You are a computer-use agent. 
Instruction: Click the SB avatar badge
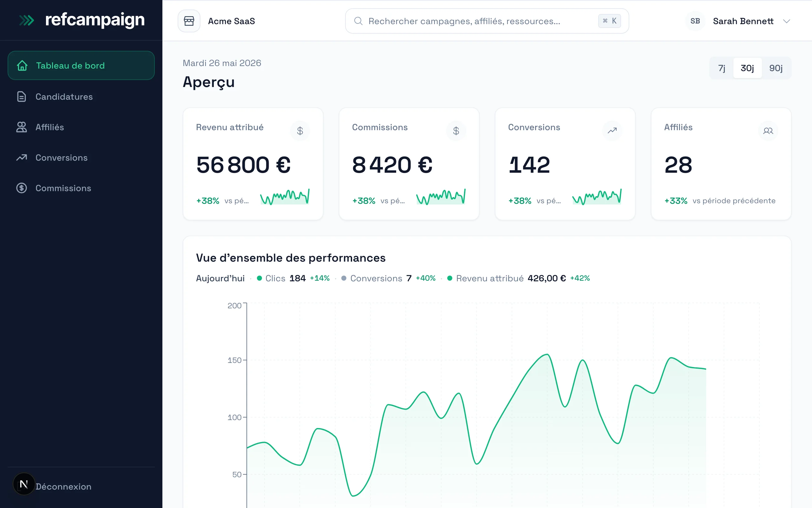tap(695, 21)
